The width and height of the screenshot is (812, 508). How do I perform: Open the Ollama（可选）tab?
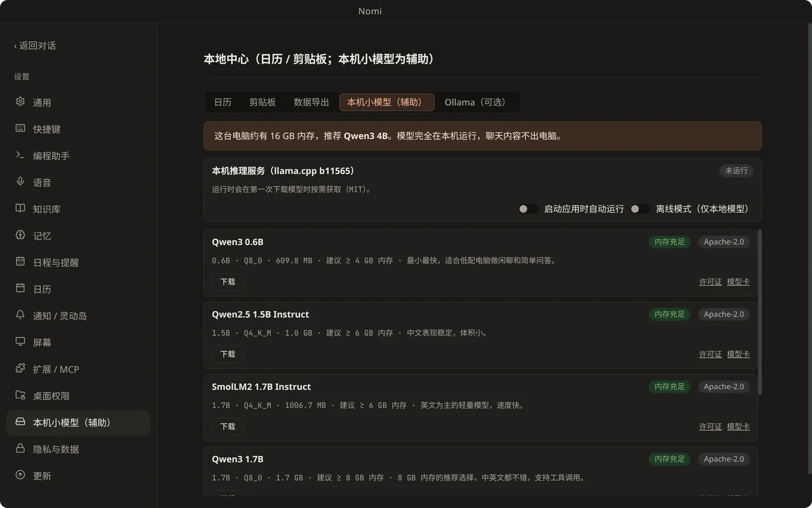(x=476, y=102)
